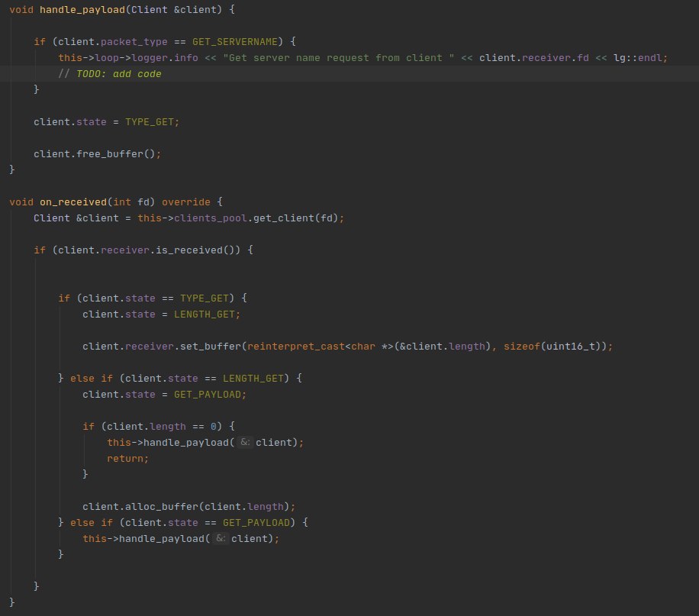Click packet_type field in the first if
The width and height of the screenshot is (699, 616).
(134, 42)
